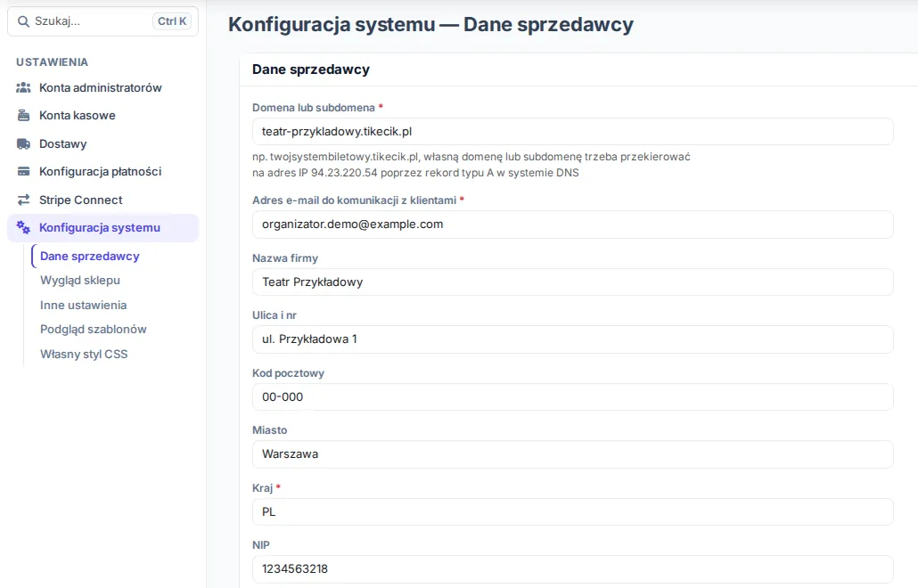The height and width of the screenshot is (588, 918).
Task: Click the Nazwa firmy label
Action: pos(285,258)
